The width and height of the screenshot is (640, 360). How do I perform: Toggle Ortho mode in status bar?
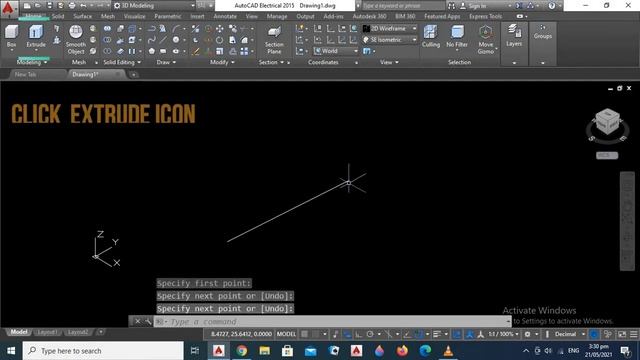click(x=358, y=334)
